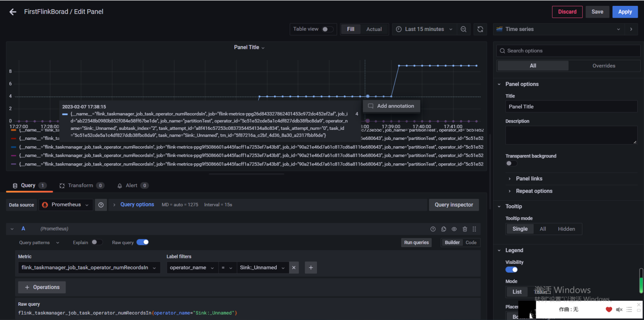Click the Time series visualization icon

coord(499,29)
